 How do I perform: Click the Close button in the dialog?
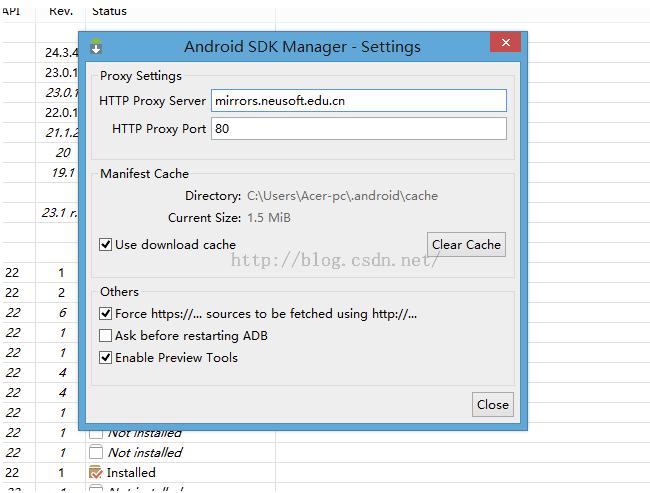coord(492,404)
